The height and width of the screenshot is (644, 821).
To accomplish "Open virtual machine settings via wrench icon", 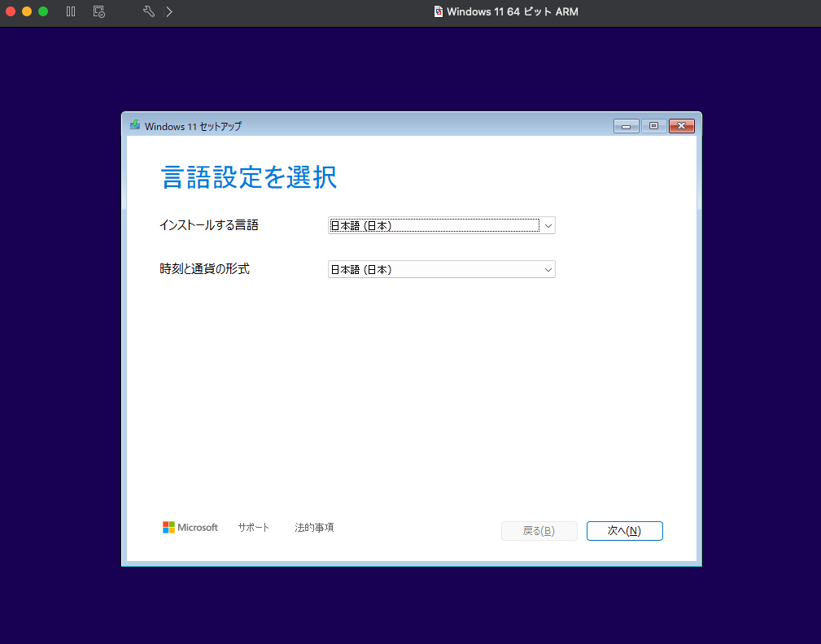I will pos(148,11).
